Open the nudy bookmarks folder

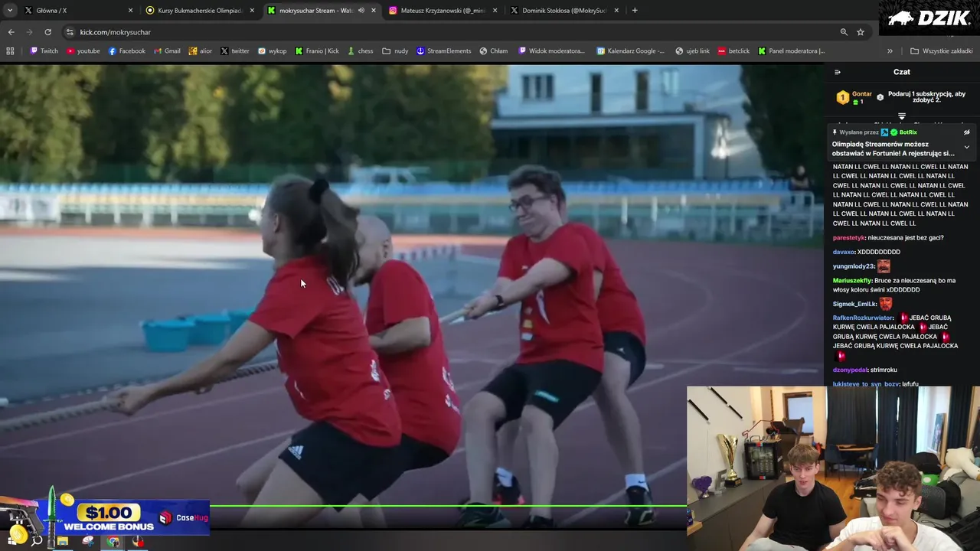(395, 51)
